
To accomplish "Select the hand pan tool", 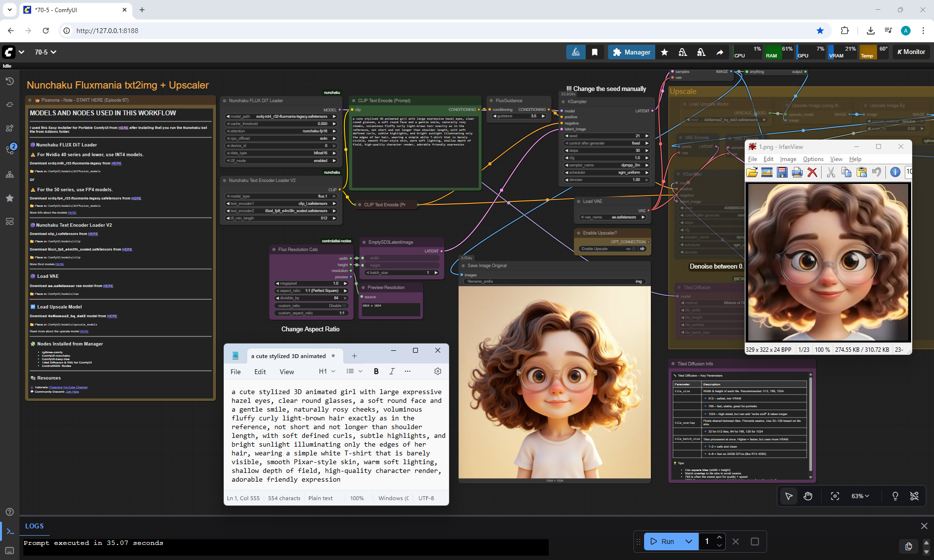I will (x=808, y=496).
